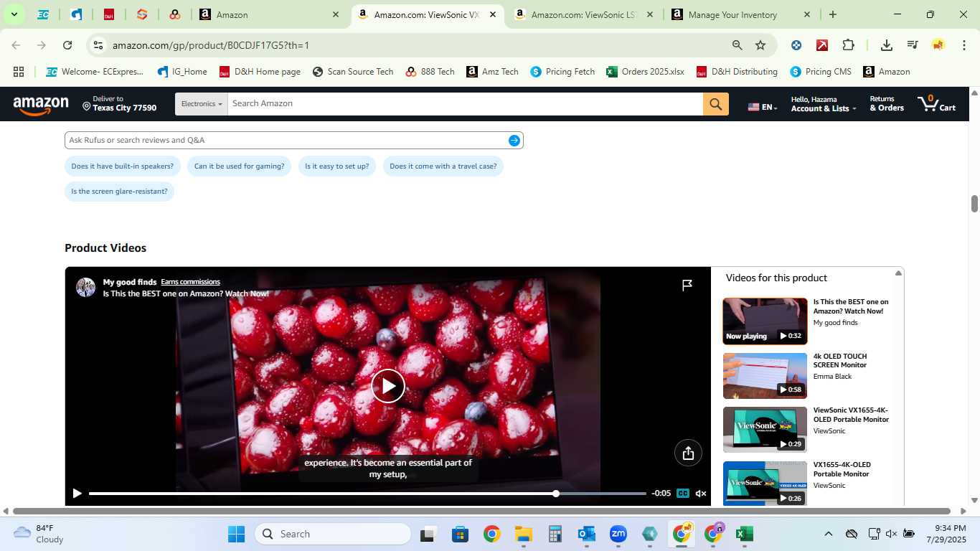Open the site information icon in address bar
Viewport: 980px width, 551px height.
click(99, 45)
